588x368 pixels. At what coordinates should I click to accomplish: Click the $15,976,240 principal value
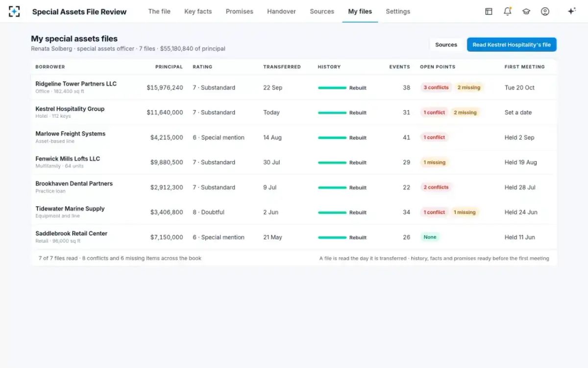pyautogui.click(x=165, y=88)
